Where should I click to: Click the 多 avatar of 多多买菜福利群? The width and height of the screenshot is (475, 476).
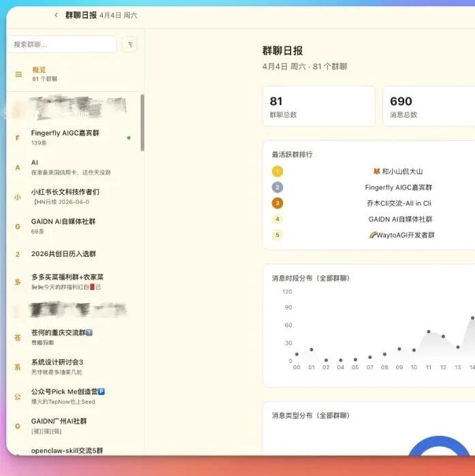(18, 282)
